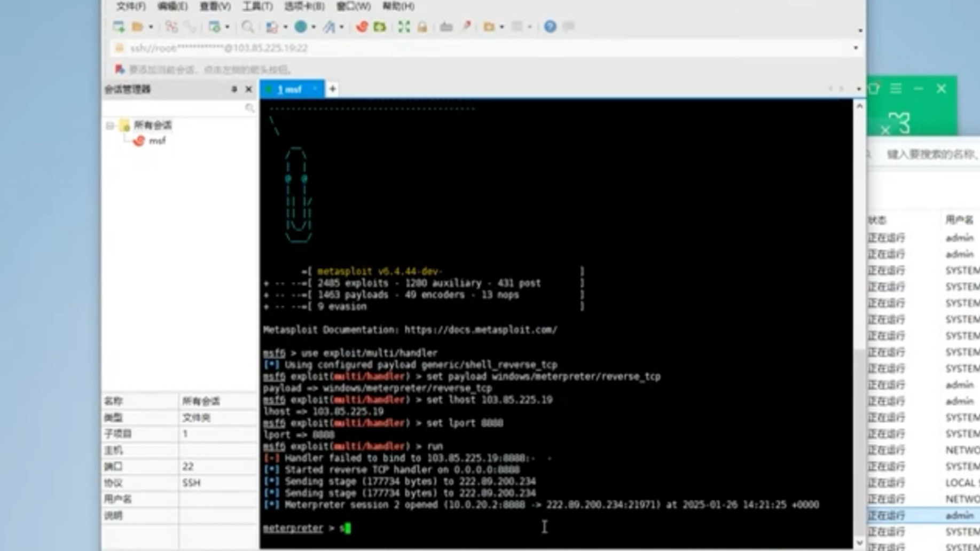The width and height of the screenshot is (980, 551).
Task: Click the copy/paste clipboard toolbar icon
Action: tap(272, 26)
